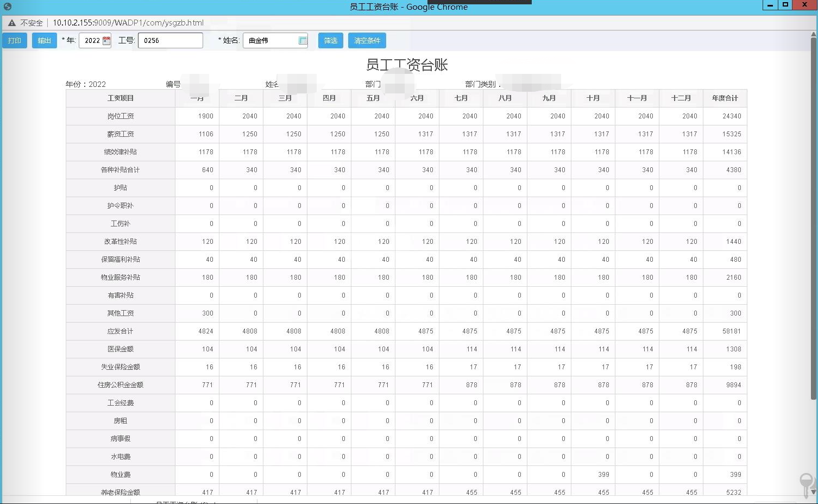Click the 其他工资 row label
This screenshot has width=818, height=504.
click(x=121, y=313)
